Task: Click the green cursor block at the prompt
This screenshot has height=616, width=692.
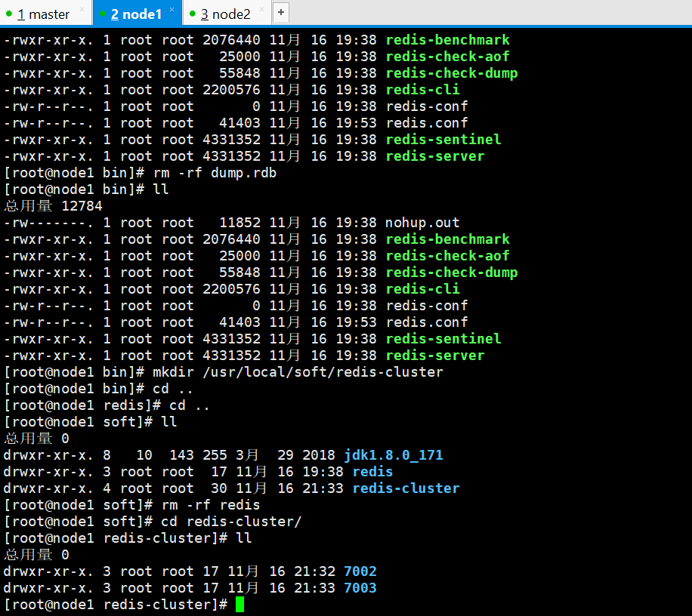Action: (239, 605)
